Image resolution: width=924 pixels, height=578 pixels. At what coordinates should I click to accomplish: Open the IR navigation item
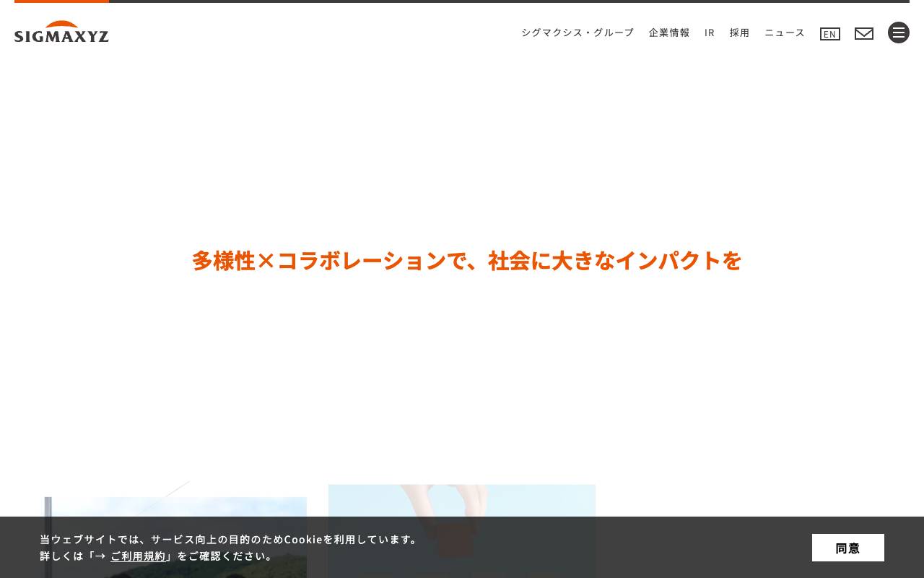click(x=709, y=32)
